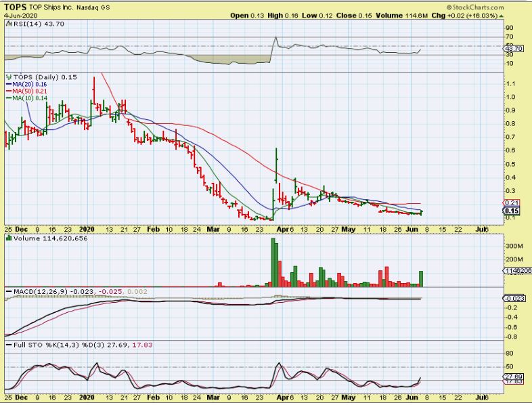The image size is (532, 405).
Task: Click the TOP Ships Inc. company name
Action: click(x=51, y=7)
